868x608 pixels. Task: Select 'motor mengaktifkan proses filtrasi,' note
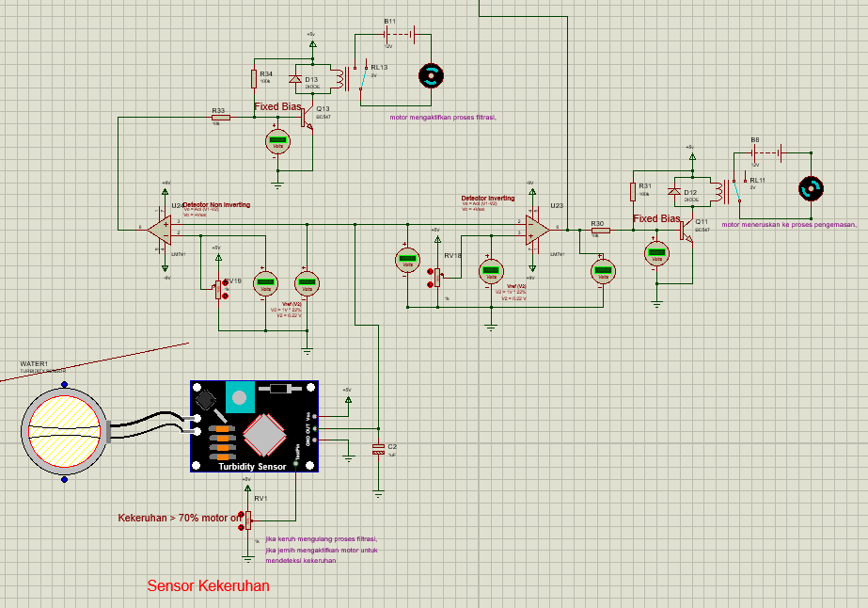pos(443,117)
